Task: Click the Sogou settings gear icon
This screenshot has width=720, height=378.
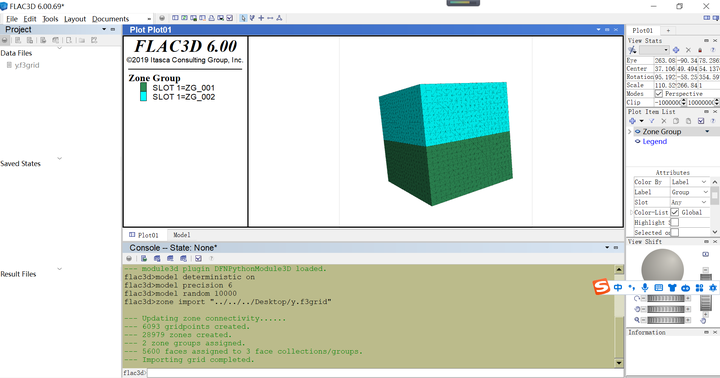Action: [713, 288]
